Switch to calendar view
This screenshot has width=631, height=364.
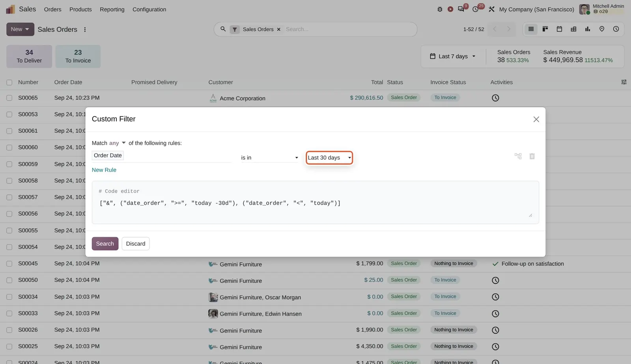coord(559,29)
